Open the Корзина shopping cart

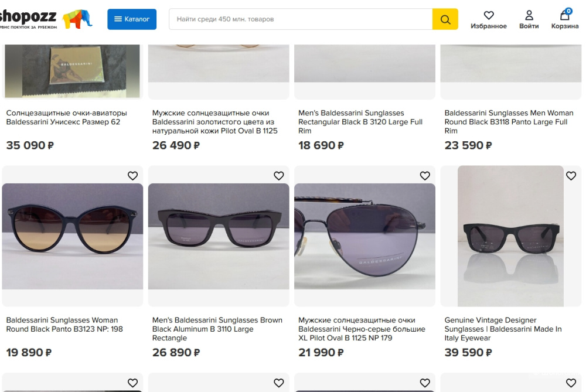pyautogui.click(x=565, y=19)
